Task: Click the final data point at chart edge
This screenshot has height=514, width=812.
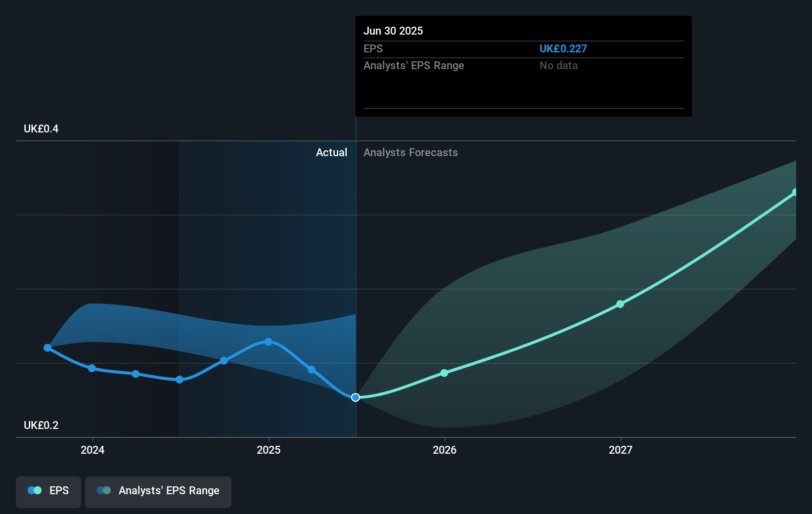Action: tap(795, 192)
